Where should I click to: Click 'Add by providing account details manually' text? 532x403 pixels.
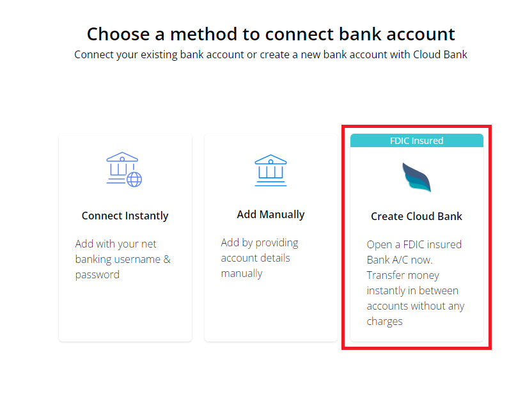point(260,258)
